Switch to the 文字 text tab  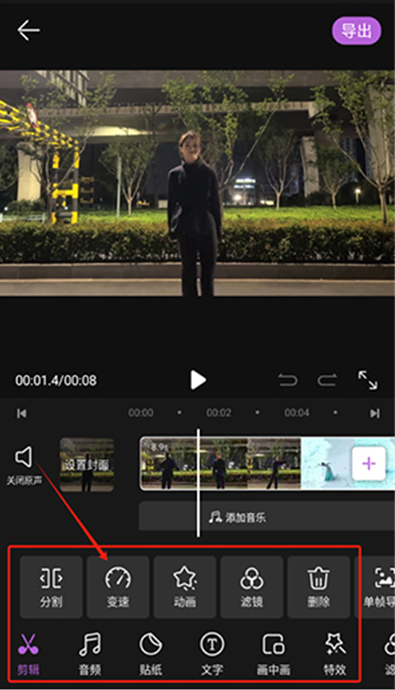pyautogui.click(x=212, y=654)
